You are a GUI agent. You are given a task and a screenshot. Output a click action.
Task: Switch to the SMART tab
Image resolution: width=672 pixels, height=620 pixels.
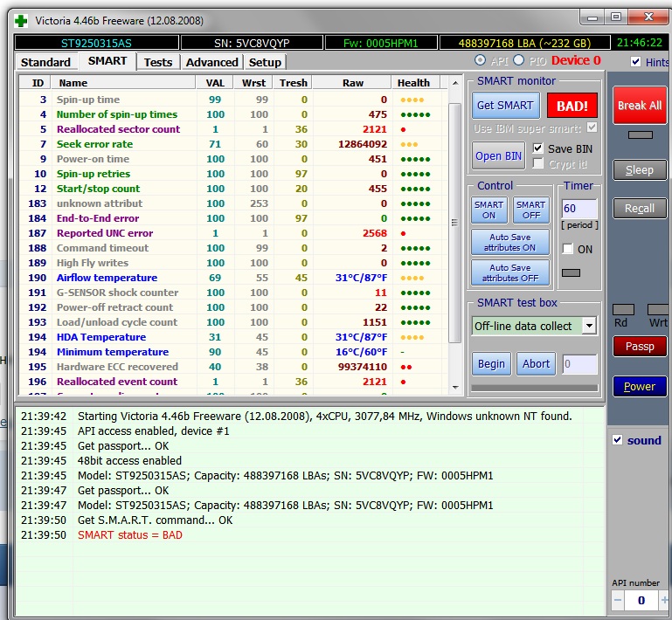pyautogui.click(x=107, y=61)
